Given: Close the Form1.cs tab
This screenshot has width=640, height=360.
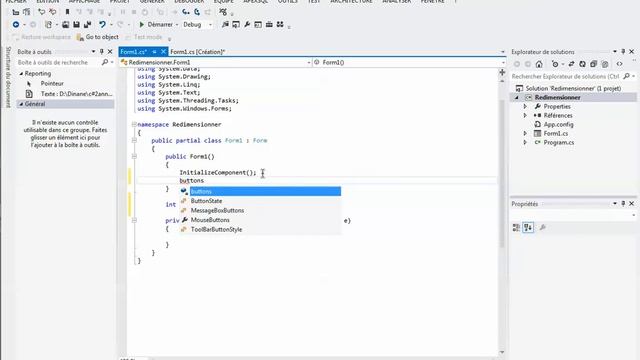Looking at the screenshot, I should click(x=163, y=52).
